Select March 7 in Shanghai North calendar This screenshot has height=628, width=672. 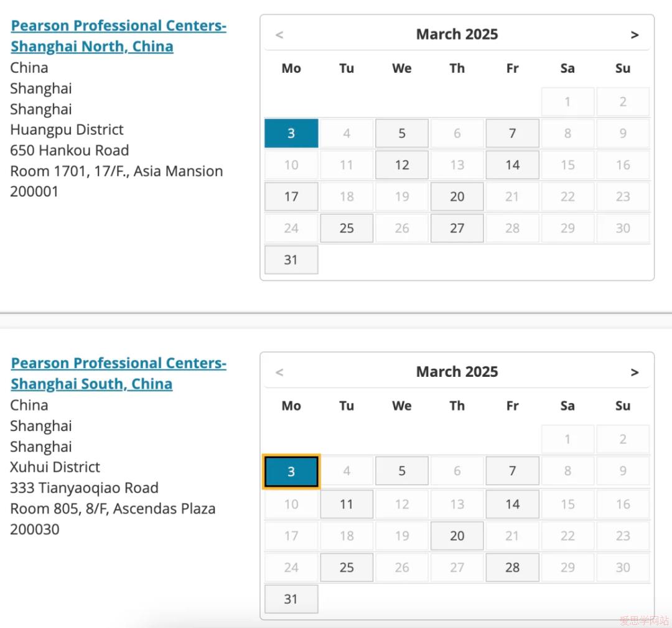pyautogui.click(x=513, y=133)
